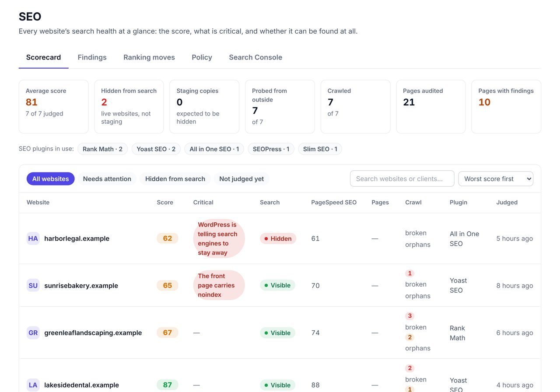Click the GR avatar for greenleaflandscaping.example
The width and height of the screenshot is (560, 392).
(33, 332)
